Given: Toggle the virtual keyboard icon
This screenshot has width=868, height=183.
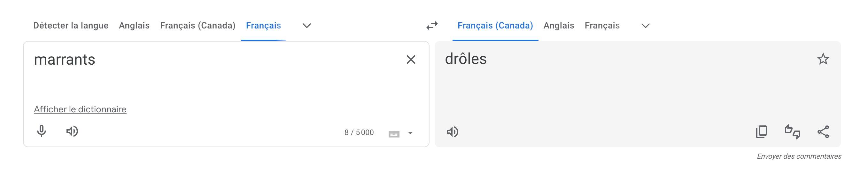Looking at the screenshot, I should click(394, 134).
